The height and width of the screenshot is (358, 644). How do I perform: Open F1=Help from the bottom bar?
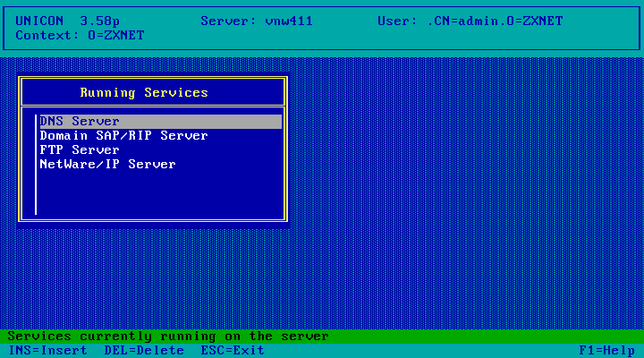click(x=606, y=351)
